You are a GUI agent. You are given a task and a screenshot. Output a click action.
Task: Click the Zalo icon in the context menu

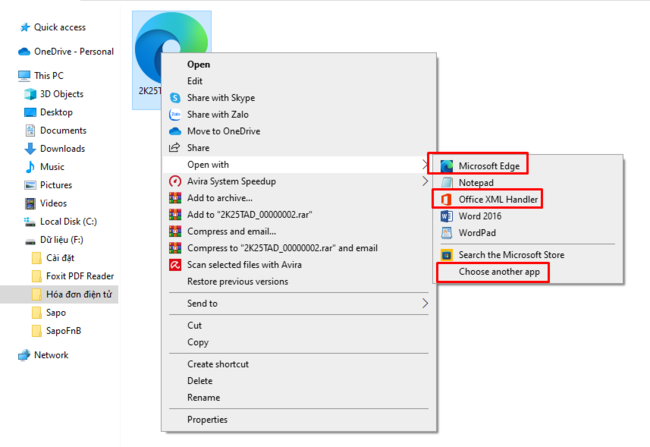tap(175, 115)
